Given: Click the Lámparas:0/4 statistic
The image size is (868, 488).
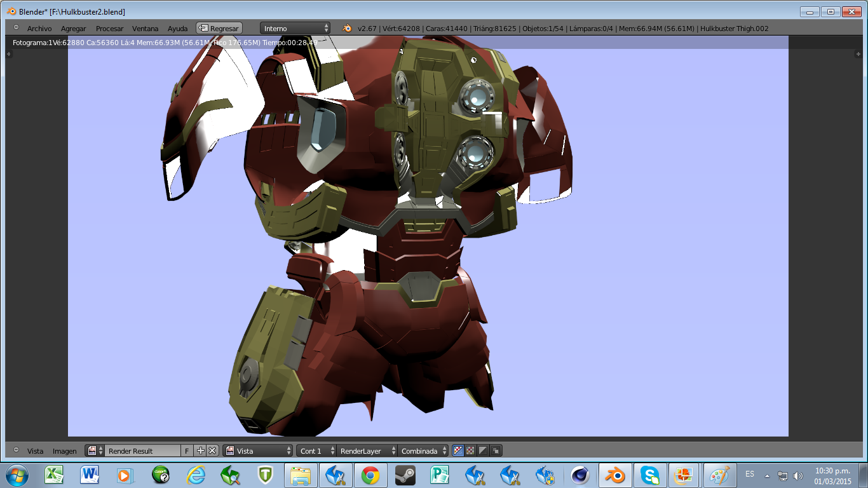Looking at the screenshot, I should click(x=592, y=29).
